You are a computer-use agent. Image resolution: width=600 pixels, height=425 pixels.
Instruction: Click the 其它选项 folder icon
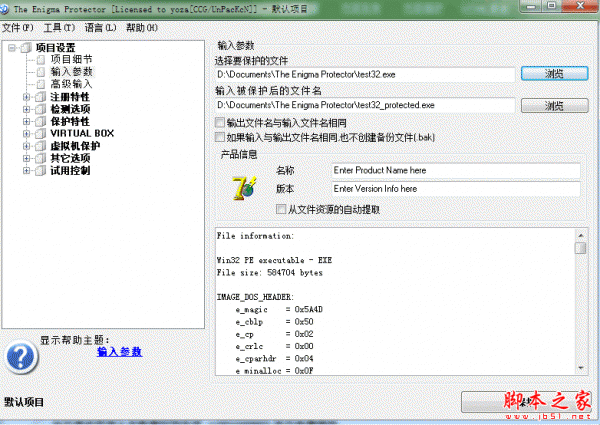(40, 158)
